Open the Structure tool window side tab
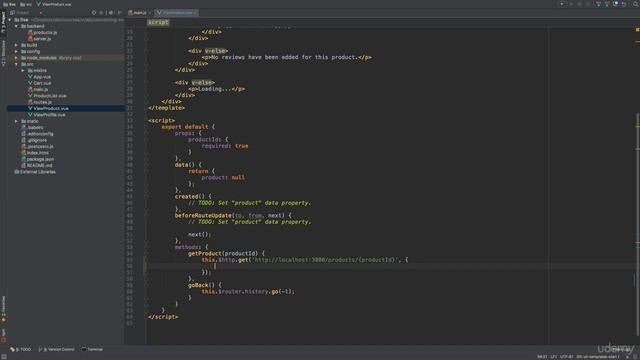 click(x=3, y=53)
